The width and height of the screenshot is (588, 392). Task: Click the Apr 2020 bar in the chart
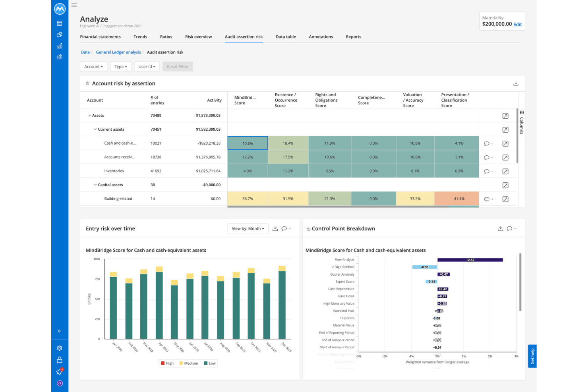point(159,303)
